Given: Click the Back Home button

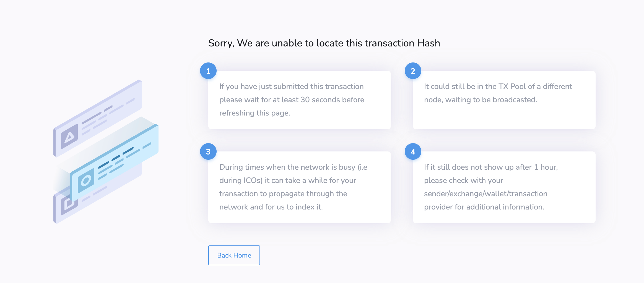Looking at the screenshot, I should point(234,255).
